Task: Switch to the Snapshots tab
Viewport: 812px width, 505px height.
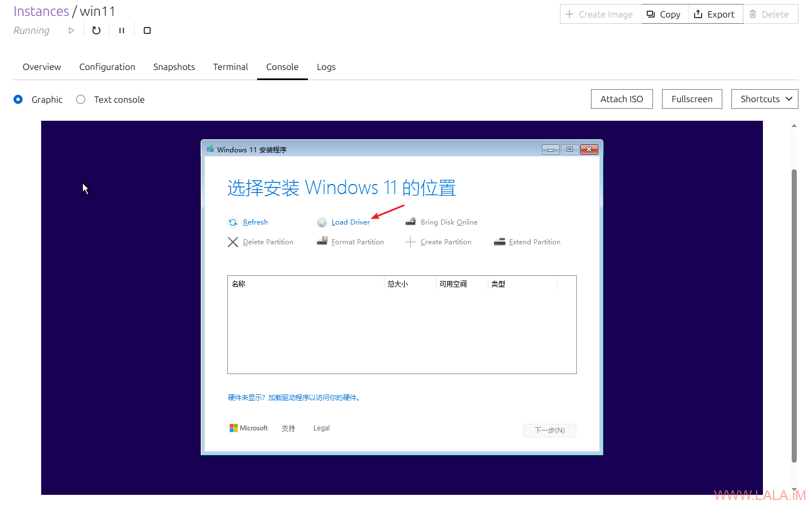Action: click(174, 67)
